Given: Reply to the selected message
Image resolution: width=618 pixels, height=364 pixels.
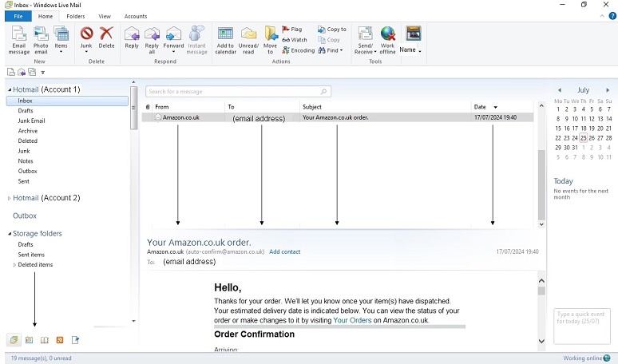Looking at the screenshot, I should 132,38.
